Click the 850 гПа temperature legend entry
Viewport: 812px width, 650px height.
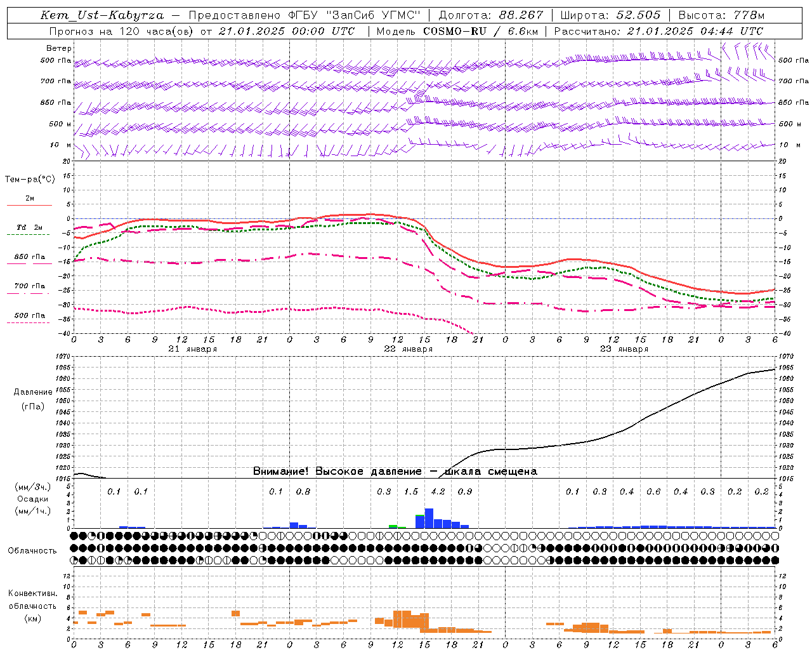29,257
